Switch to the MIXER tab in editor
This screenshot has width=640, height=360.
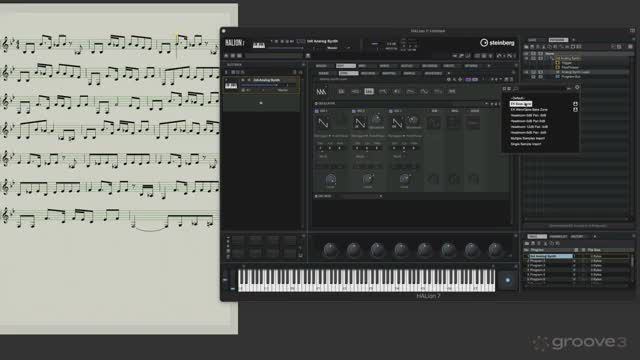[384, 66]
